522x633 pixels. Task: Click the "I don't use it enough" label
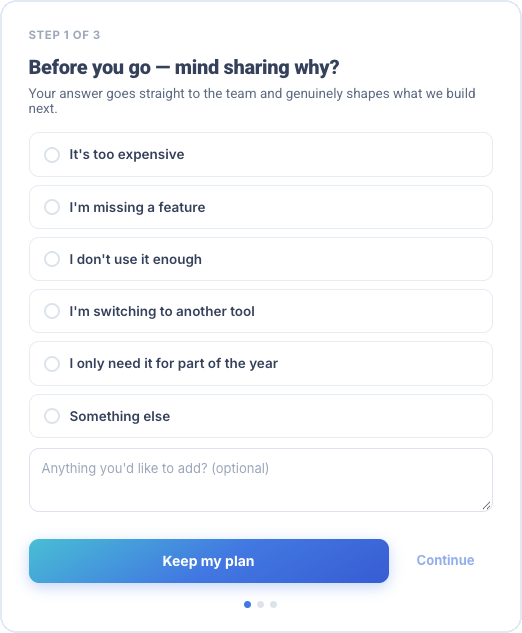[135, 259]
